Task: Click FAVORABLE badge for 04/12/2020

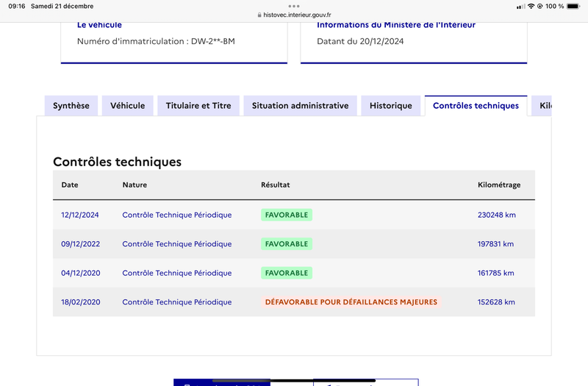Action: pyautogui.click(x=287, y=273)
